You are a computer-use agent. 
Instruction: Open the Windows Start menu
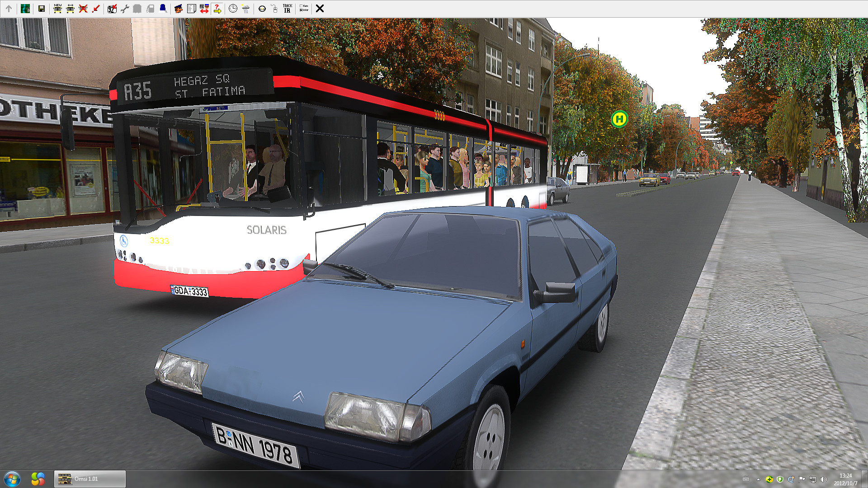(x=12, y=479)
